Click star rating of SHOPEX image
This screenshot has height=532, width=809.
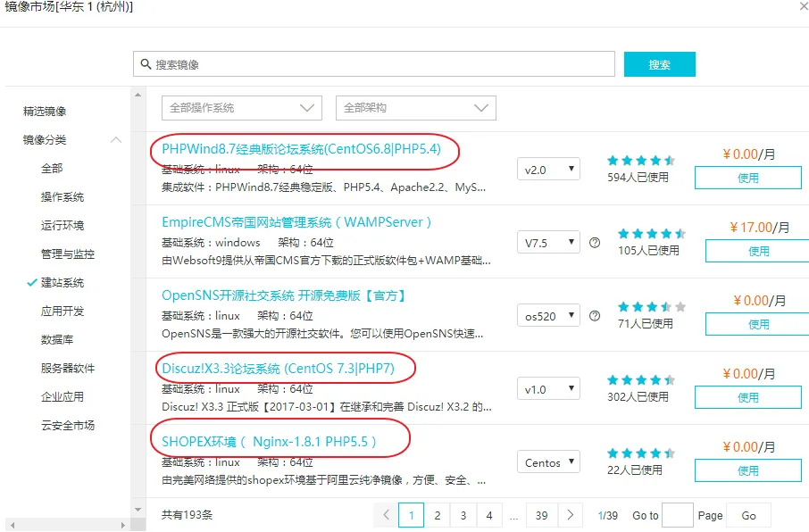(x=641, y=453)
